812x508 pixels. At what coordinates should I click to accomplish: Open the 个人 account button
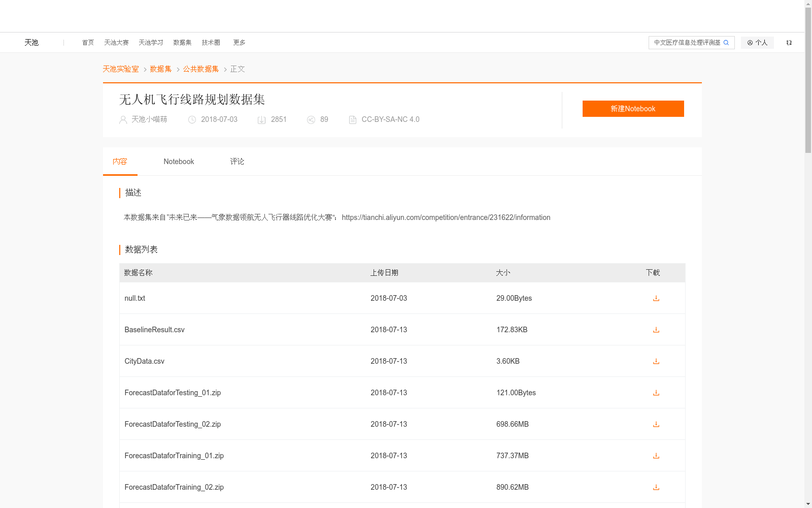757,43
